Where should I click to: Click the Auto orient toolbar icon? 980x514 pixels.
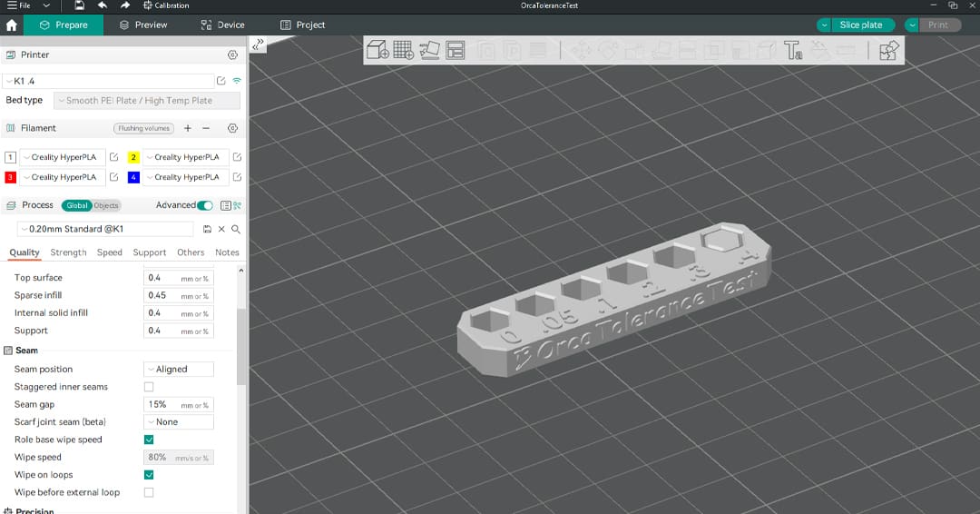click(429, 50)
